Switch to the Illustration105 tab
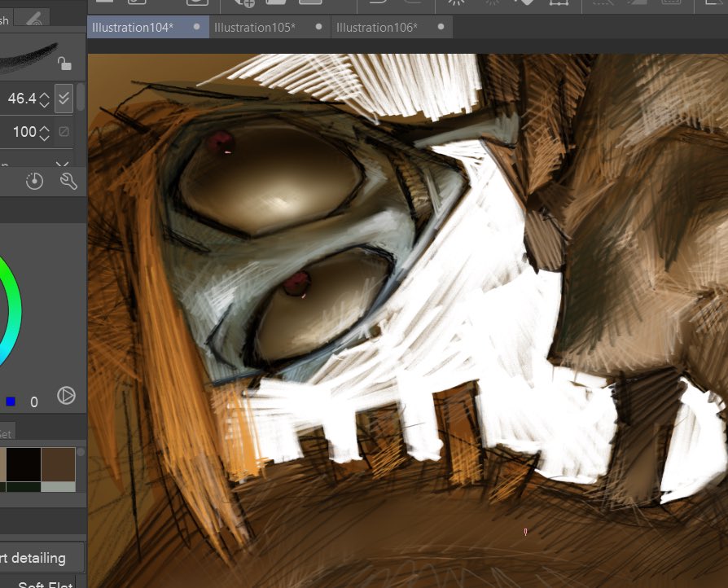Viewport: 728px width, 588px height. pos(257,27)
